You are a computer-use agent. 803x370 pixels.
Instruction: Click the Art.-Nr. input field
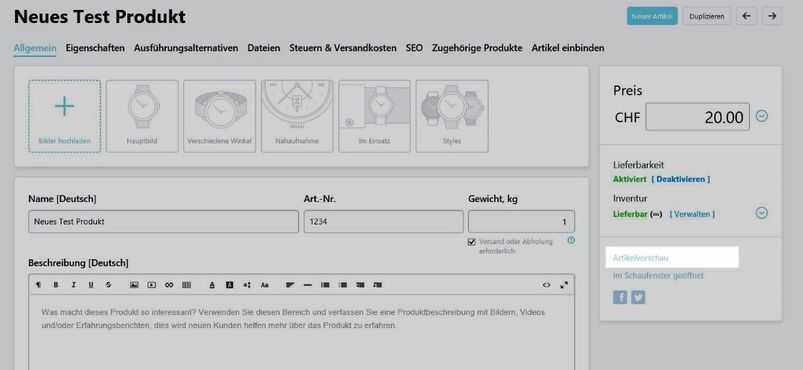pyautogui.click(x=384, y=222)
